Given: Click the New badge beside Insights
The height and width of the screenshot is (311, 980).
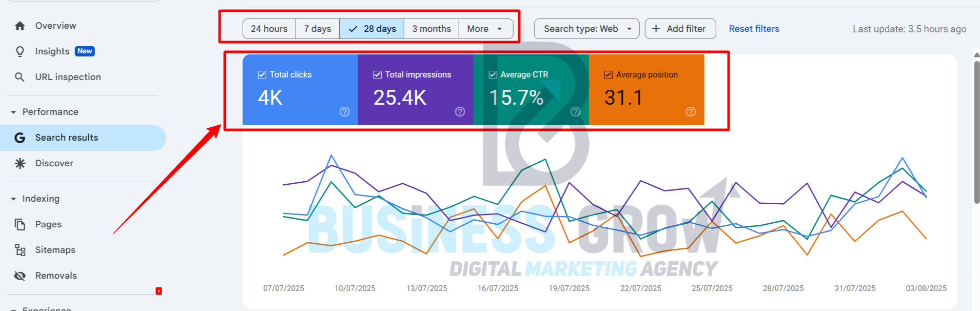Looking at the screenshot, I should pyautogui.click(x=85, y=51).
